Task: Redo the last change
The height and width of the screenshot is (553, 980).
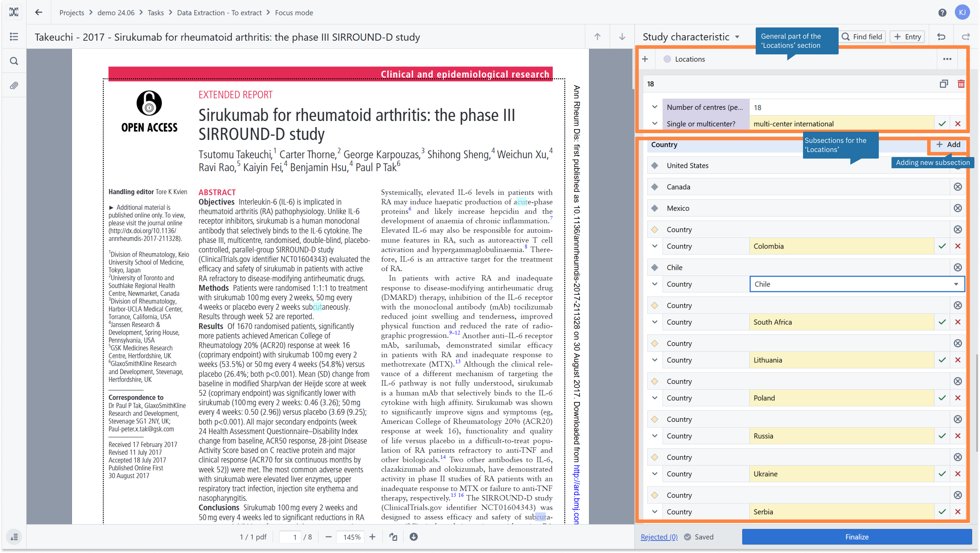Action: (x=966, y=37)
